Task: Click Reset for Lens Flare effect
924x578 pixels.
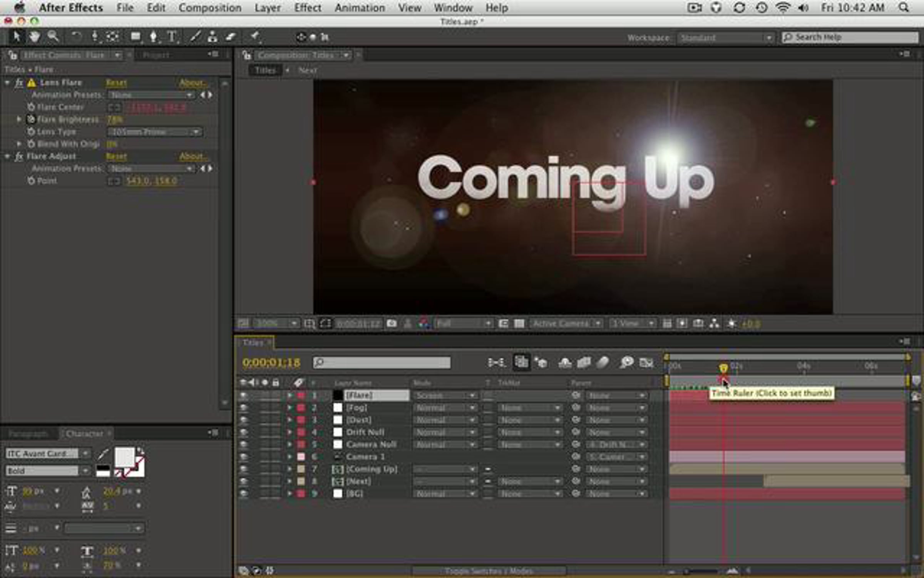Action: (116, 82)
